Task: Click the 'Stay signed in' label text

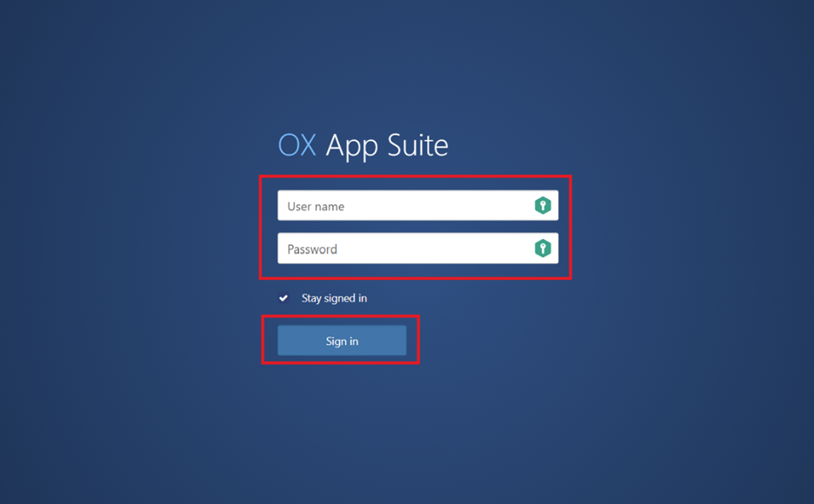Action: [334, 298]
